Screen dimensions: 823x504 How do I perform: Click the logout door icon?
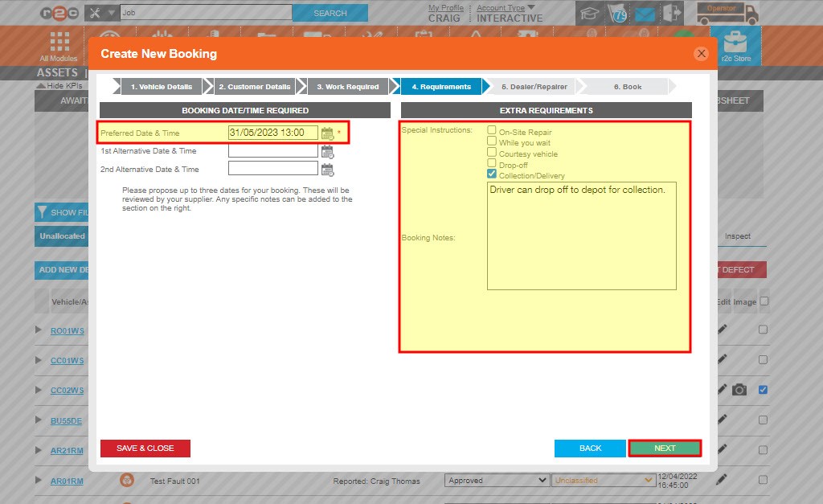click(x=672, y=12)
